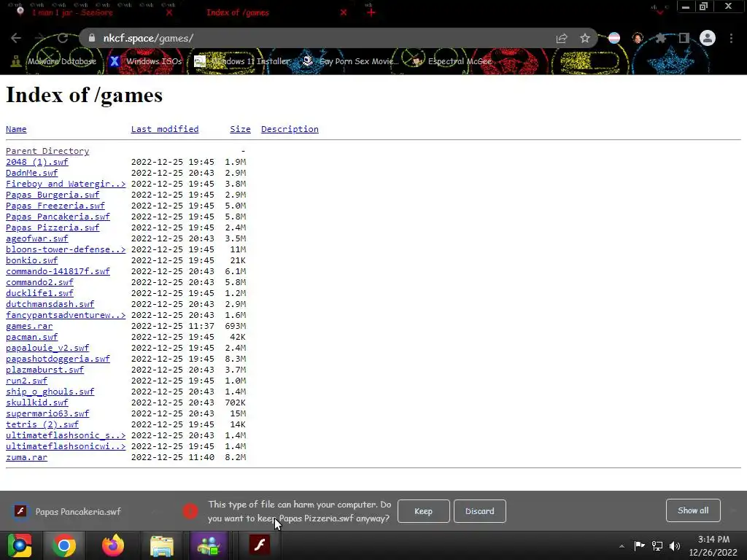Go back to the previous page
This screenshot has height=560, width=747.
tap(16, 38)
